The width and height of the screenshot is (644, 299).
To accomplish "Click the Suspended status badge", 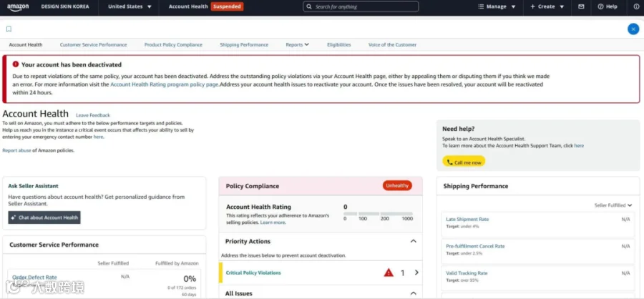I will click(x=227, y=6).
